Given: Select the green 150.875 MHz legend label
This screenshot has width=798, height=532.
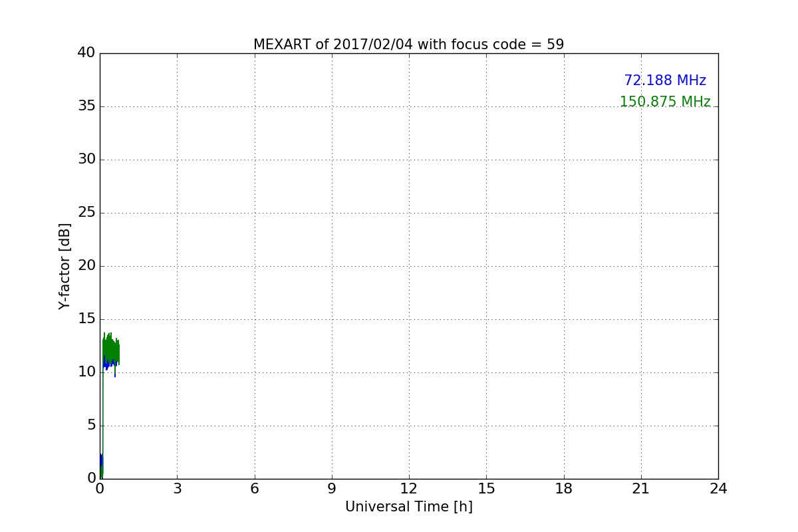Looking at the screenshot, I should coord(665,102).
